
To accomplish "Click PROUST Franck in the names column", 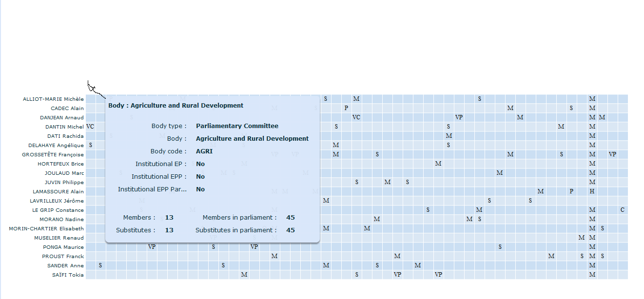I will pyautogui.click(x=63, y=256).
